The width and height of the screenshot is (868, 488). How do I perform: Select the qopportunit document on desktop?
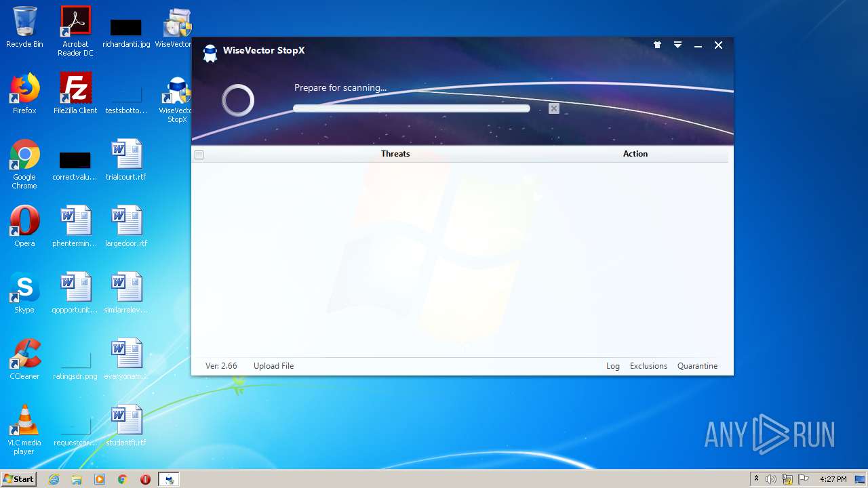tap(75, 293)
